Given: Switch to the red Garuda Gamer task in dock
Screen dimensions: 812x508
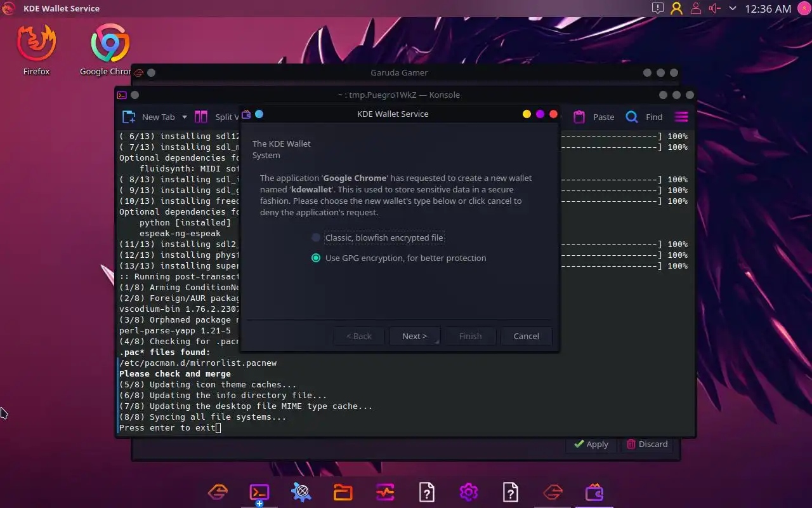Looking at the screenshot, I should pos(553,492).
